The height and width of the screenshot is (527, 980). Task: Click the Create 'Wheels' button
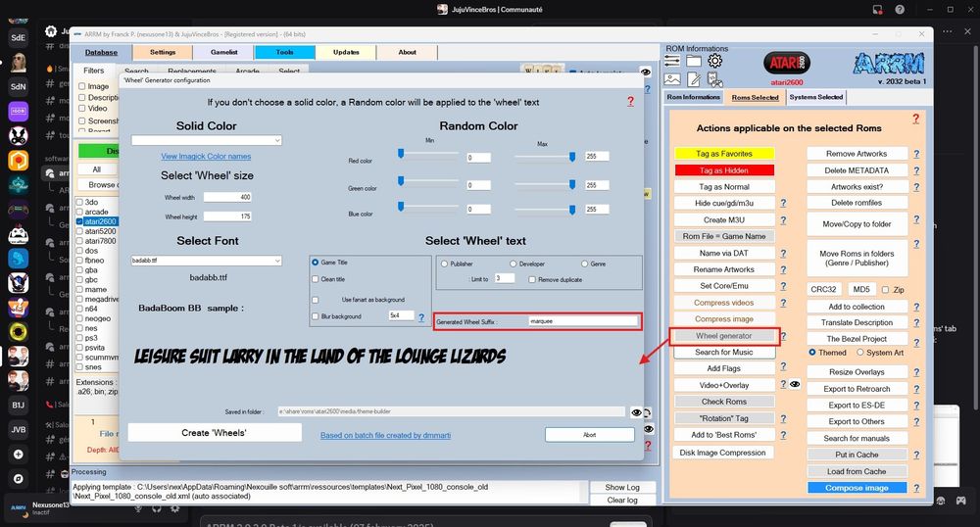[x=214, y=433]
